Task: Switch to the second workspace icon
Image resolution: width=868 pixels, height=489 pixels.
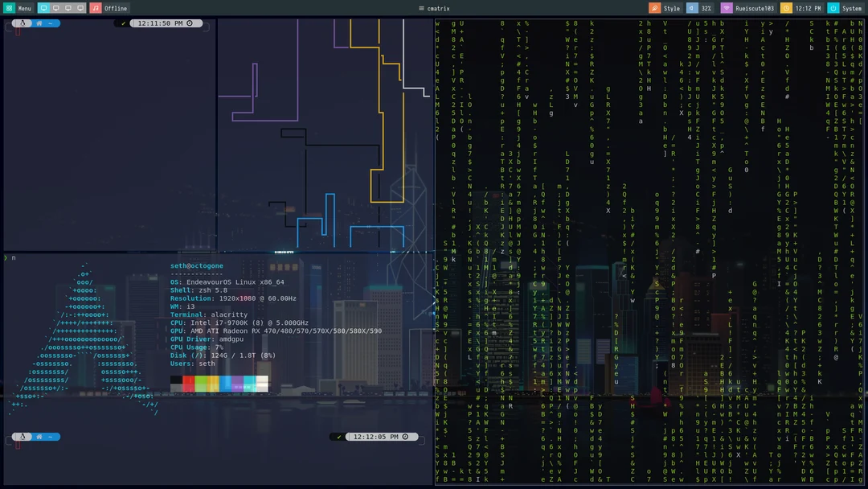Action: pos(55,7)
